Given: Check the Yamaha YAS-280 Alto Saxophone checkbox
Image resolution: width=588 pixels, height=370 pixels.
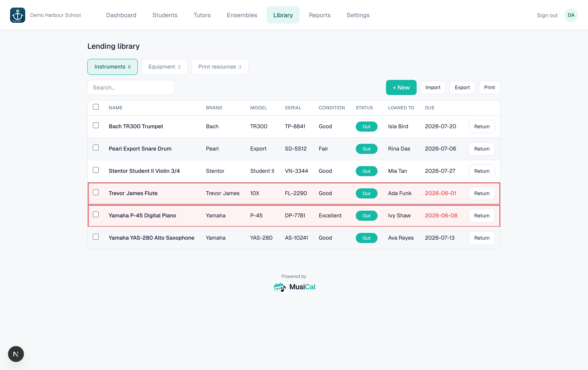Looking at the screenshot, I should point(96,237).
